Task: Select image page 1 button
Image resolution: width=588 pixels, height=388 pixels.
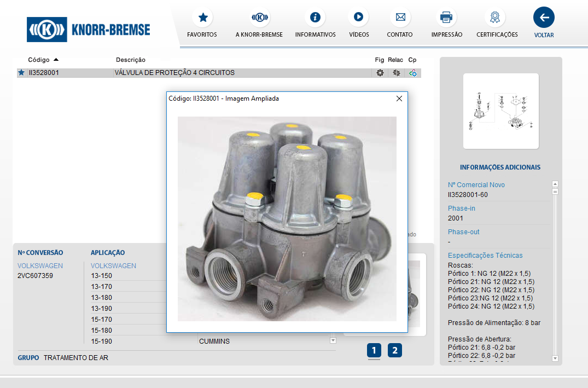Action: pyautogui.click(x=374, y=350)
